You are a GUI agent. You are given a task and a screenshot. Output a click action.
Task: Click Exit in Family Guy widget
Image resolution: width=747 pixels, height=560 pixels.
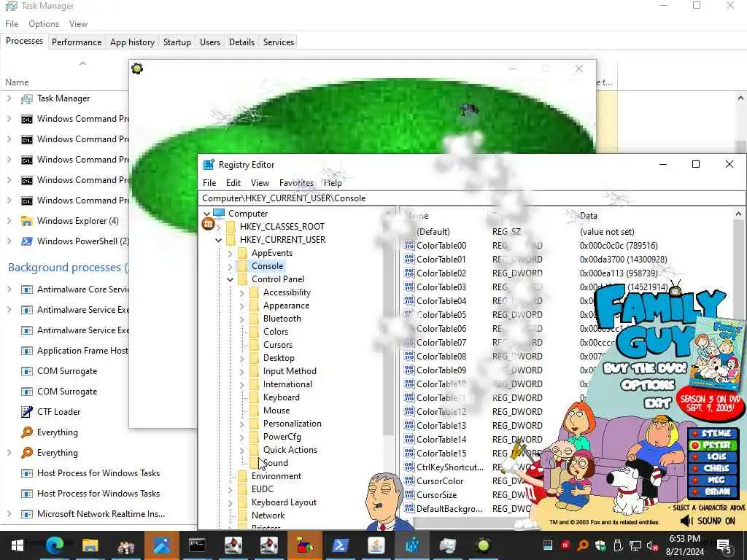coord(657,403)
